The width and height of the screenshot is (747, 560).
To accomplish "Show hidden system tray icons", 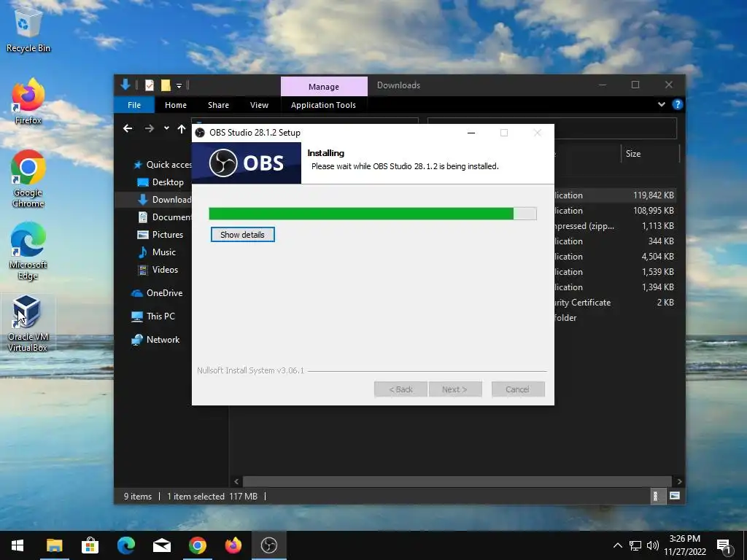I will [617, 545].
